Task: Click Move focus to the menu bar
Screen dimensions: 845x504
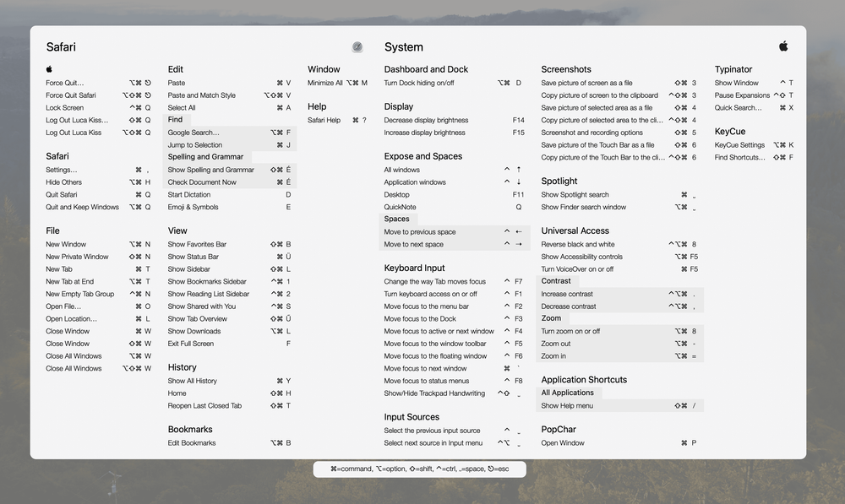Action: [x=454, y=306]
